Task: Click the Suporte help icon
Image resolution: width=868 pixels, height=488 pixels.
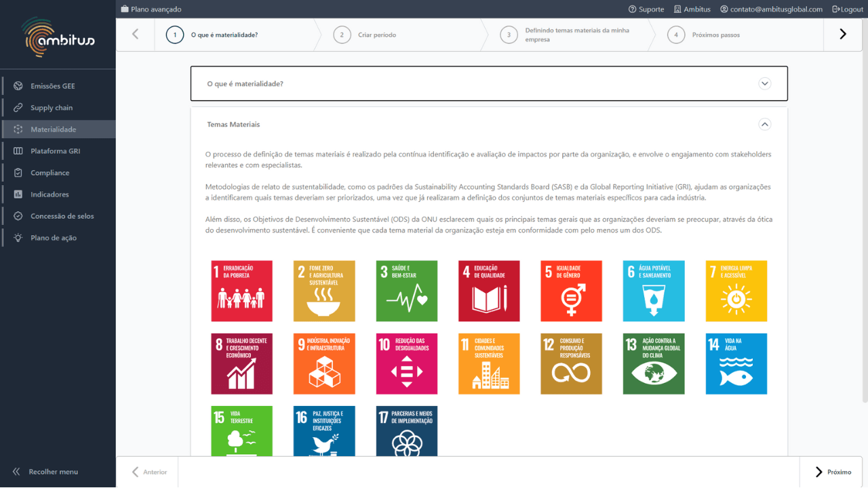Action: (x=633, y=9)
